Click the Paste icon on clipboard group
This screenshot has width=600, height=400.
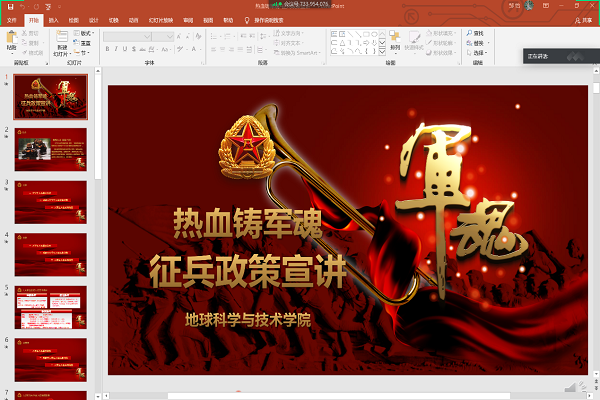point(11,39)
